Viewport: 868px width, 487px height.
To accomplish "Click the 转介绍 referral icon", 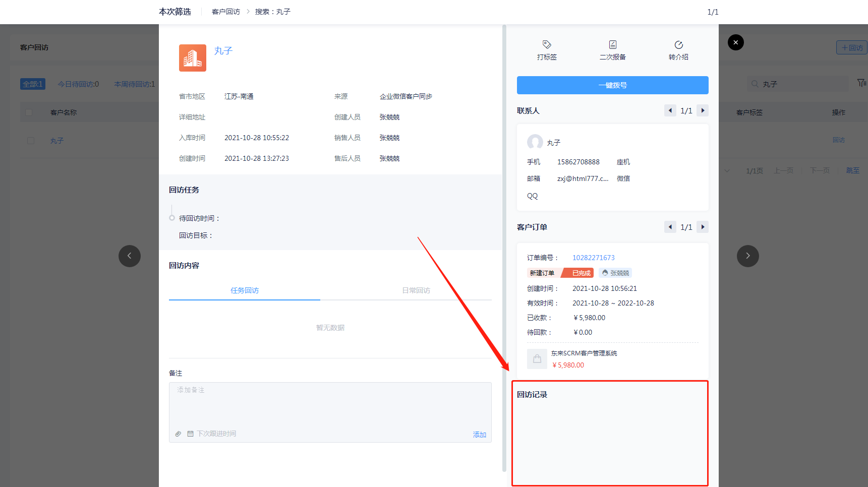I will [678, 45].
